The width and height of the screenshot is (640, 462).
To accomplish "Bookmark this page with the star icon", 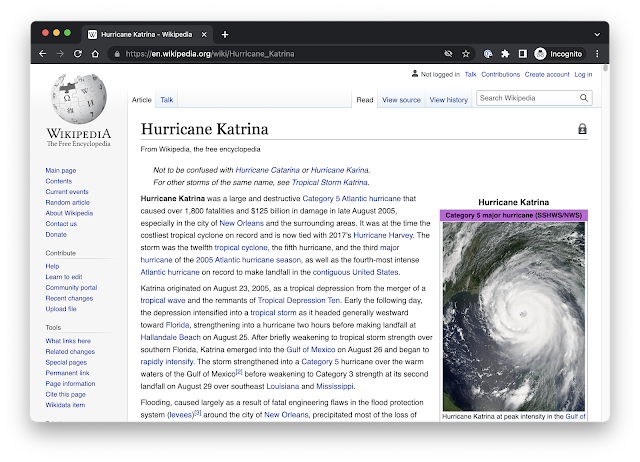I will pyautogui.click(x=466, y=54).
